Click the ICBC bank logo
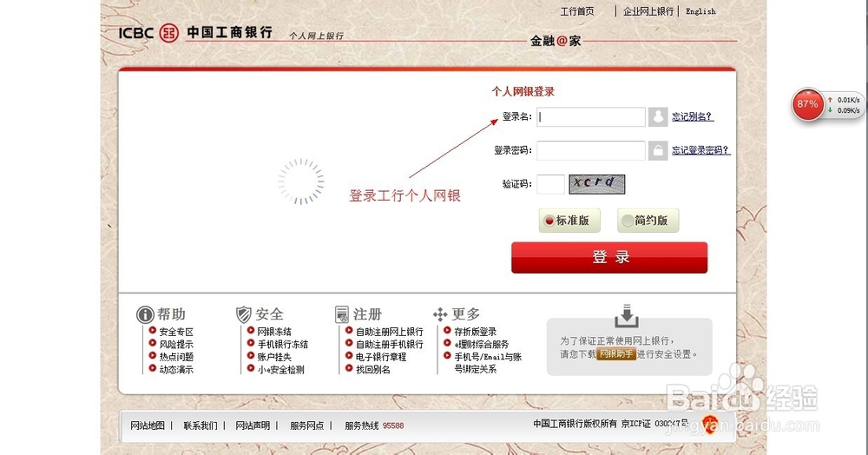Image resolution: width=868 pixels, height=455 pixels. click(x=169, y=33)
